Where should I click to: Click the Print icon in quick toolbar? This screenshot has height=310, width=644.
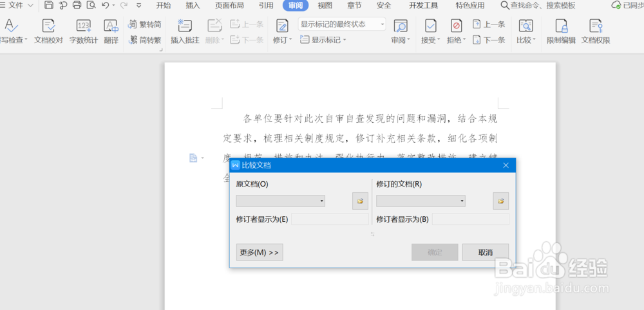click(77, 5)
